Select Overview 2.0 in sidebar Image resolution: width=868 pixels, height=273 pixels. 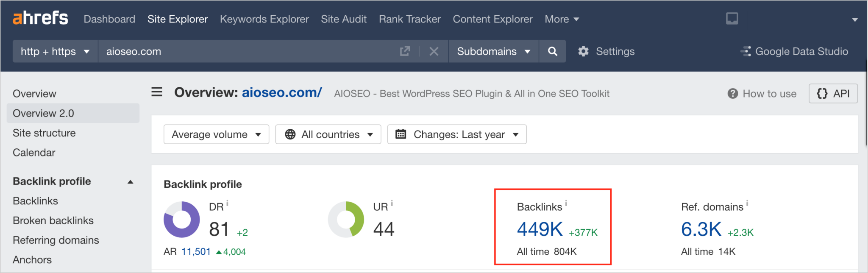coord(73,113)
